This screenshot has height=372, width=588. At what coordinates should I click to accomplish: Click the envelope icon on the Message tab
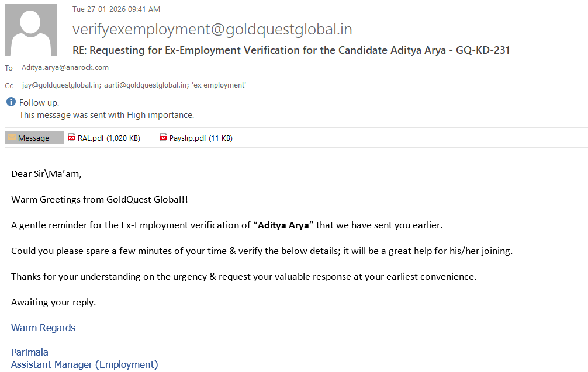pos(12,138)
